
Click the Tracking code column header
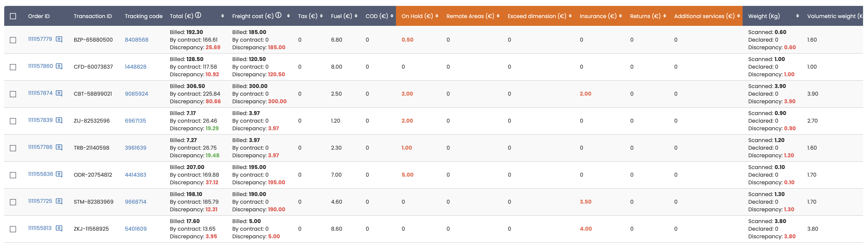[x=143, y=16]
